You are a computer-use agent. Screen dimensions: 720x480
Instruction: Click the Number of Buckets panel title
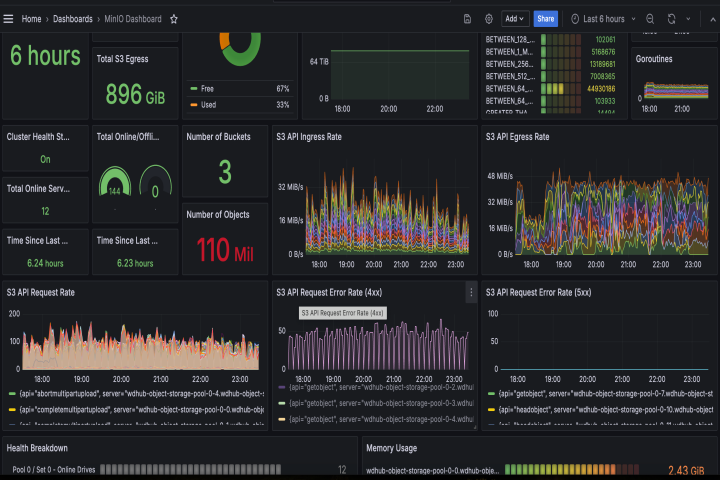click(218, 137)
